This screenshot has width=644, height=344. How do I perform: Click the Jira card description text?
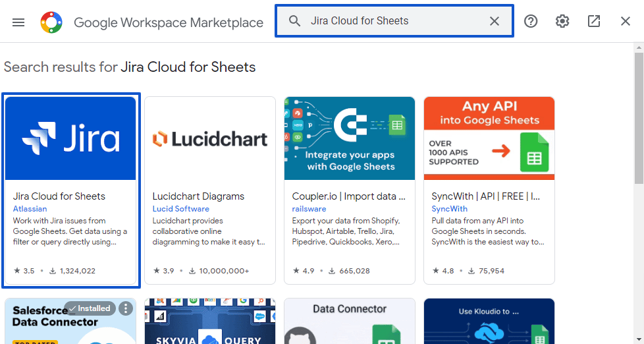(70, 231)
